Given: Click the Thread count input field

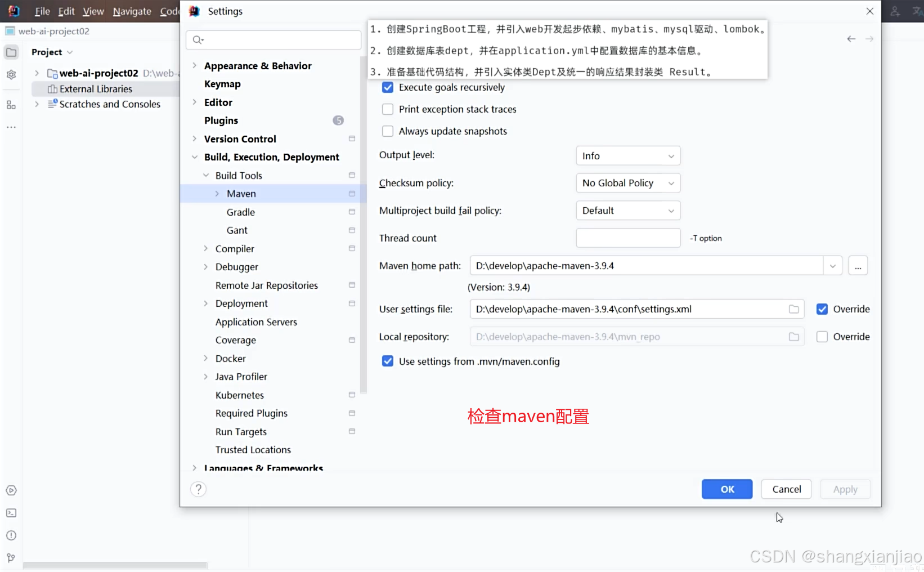Looking at the screenshot, I should [x=628, y=238].
